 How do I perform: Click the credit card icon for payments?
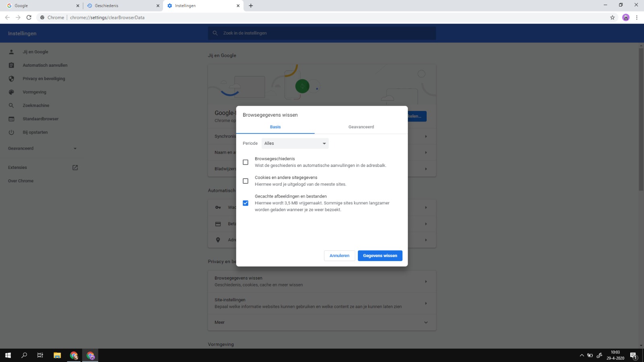[218, 224]
